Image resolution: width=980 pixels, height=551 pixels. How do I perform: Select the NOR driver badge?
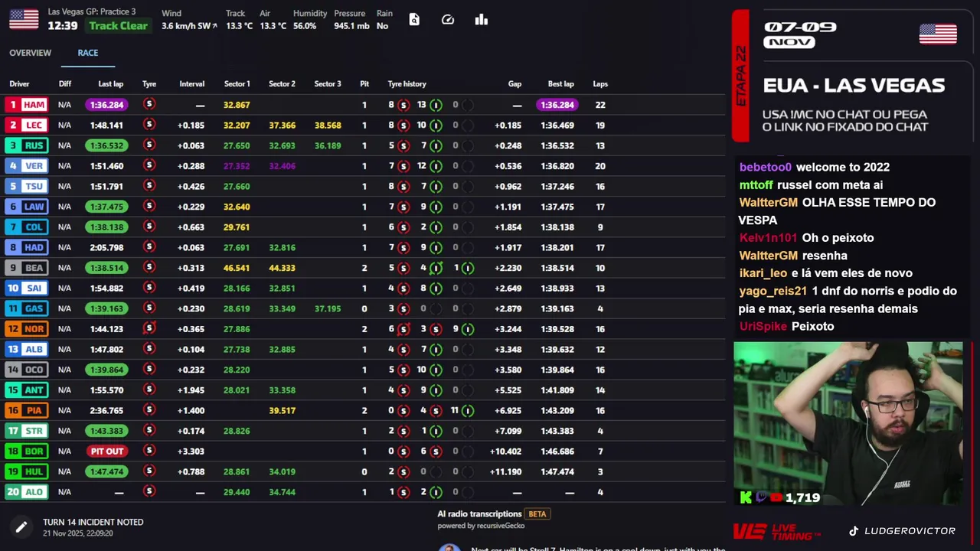(27, 328)
